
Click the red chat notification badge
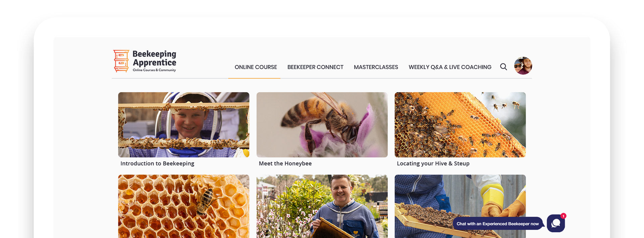(563, 216)
